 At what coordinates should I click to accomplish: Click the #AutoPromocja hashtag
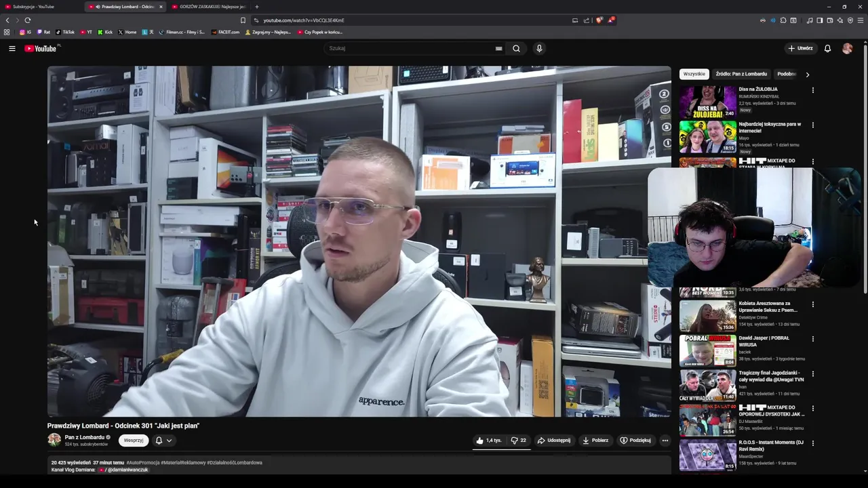[x=143, y=462]
